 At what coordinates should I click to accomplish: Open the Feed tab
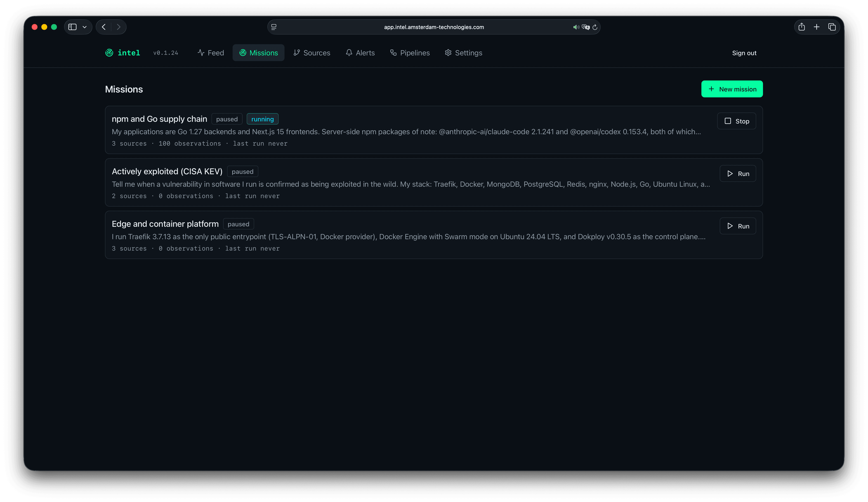click(x=211, y=53)
